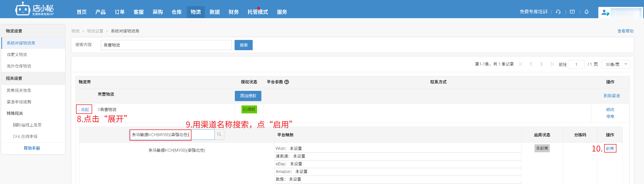644x184 pixels.
Task: Click the channel search magnifier icon
Action: click(x=219, y=135)
